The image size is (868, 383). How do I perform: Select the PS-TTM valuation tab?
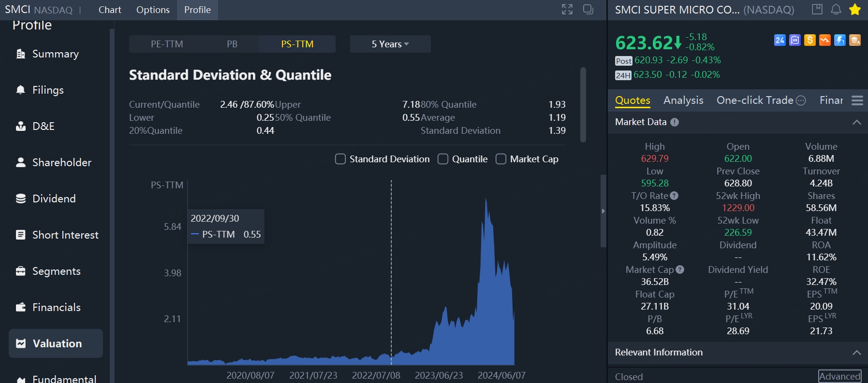(x=297, y=44)
